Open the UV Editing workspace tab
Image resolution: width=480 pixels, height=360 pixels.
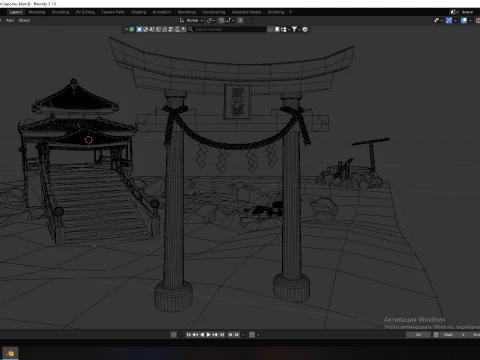pyautogui.click(x=85, y=12)
